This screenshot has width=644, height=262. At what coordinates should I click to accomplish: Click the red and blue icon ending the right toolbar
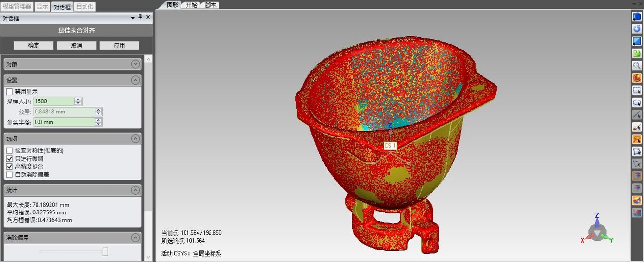click(x=637, y=212)
